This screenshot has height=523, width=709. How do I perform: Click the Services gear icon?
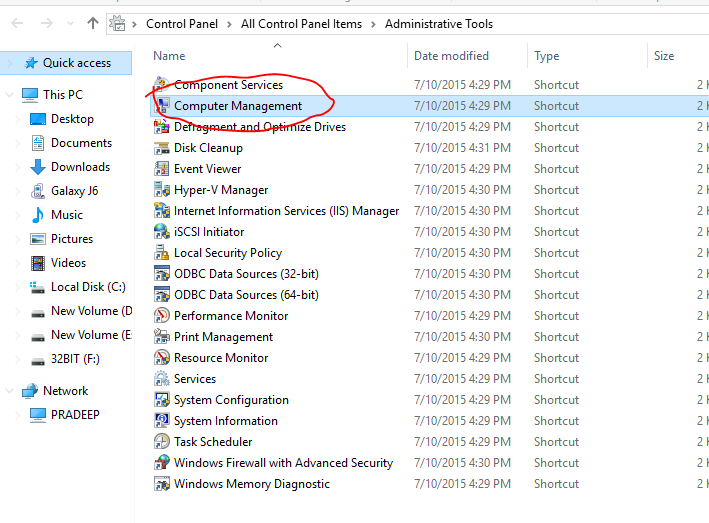point(161,379)
